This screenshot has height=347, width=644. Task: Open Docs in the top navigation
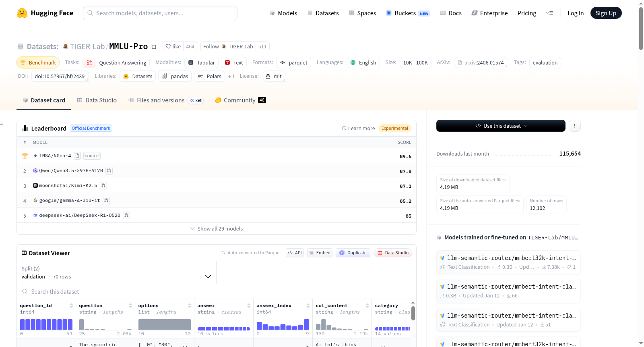tap(451, 13)
